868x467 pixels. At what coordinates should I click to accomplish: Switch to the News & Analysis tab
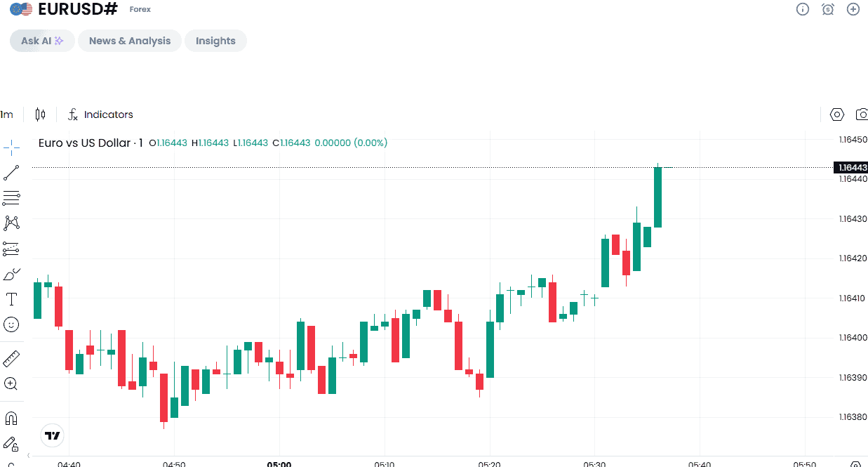tap(130, 41)
